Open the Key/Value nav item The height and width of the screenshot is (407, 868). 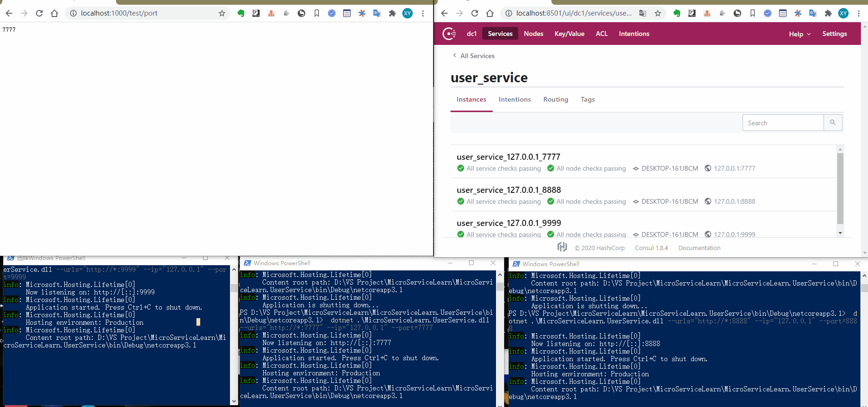pyautogui.click(x=569, y=34)
